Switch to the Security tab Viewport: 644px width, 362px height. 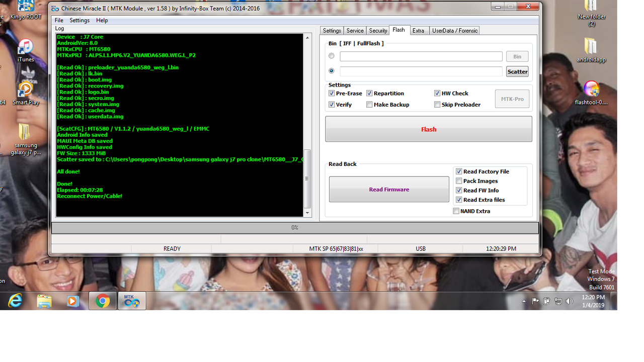pyautogui.click(x=378, y=31)
